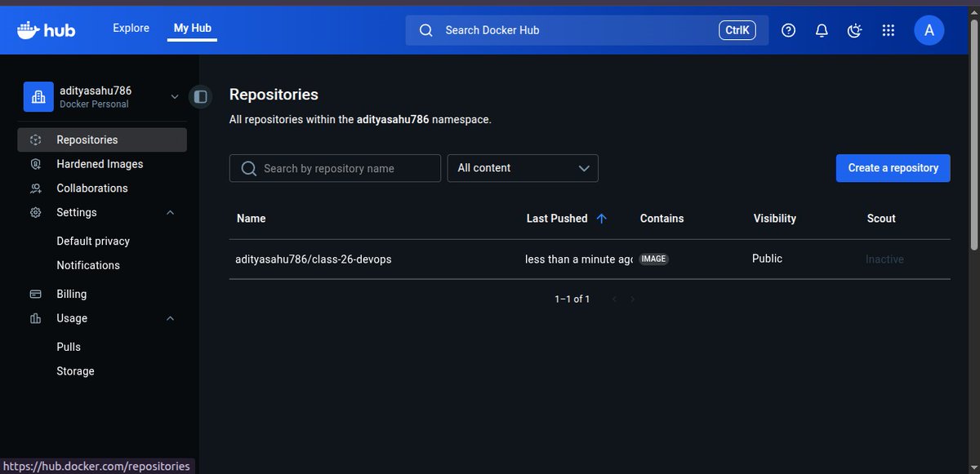Click the Hardened Images shield icon

(x=35, y=164)
